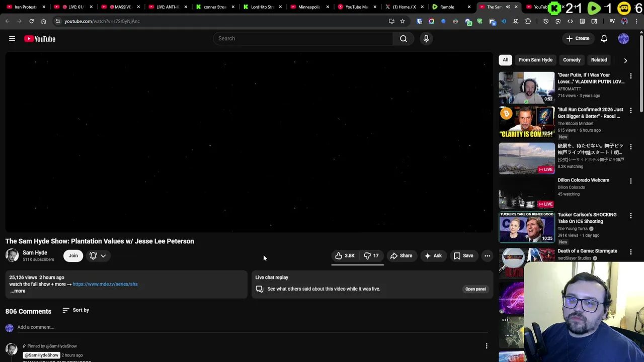
Task: Mute the playing Sam Hyde tab
Action: pos(508,7)
